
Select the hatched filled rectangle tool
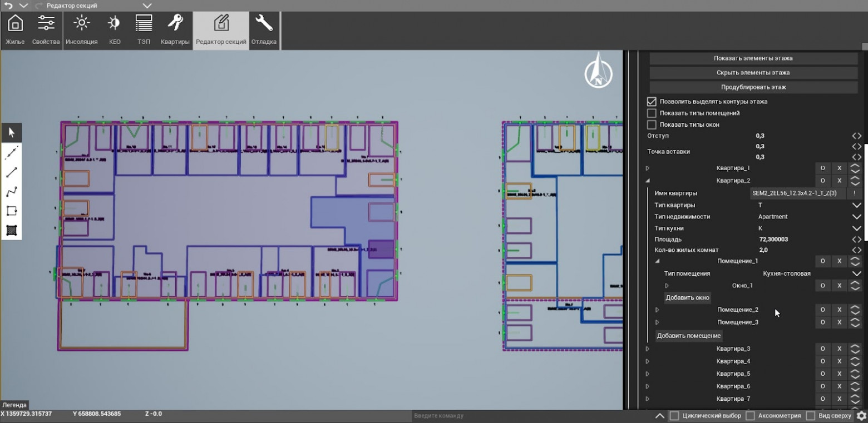pos(12,230)
